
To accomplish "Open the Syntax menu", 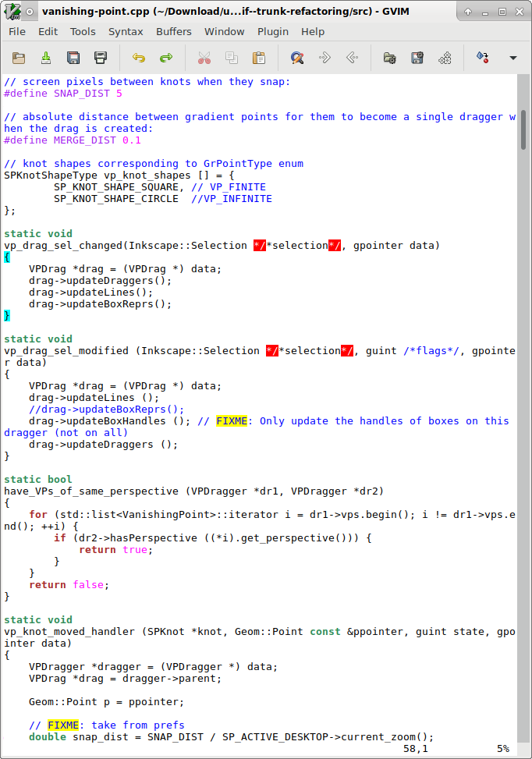I will tap(126, 31).
